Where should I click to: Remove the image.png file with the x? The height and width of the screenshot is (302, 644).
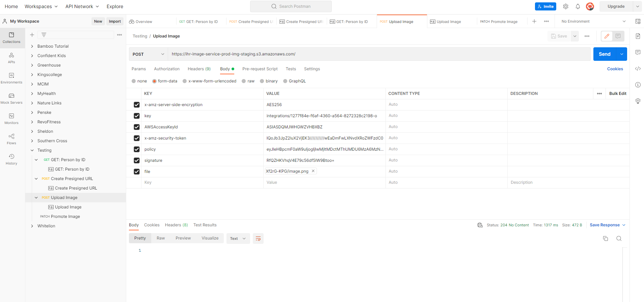click(x=313, y=171)
